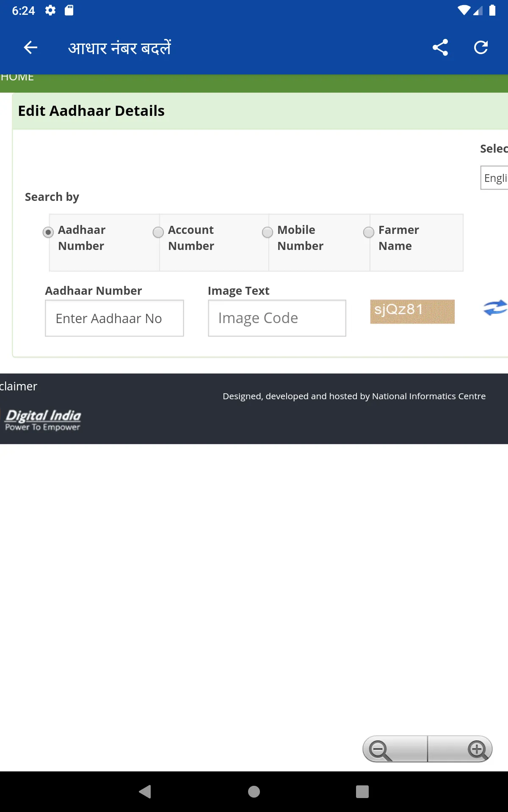Viewport: 508px width, 812px height.
Task: Tap the Android back navigation button
Action: pos(145,791)
